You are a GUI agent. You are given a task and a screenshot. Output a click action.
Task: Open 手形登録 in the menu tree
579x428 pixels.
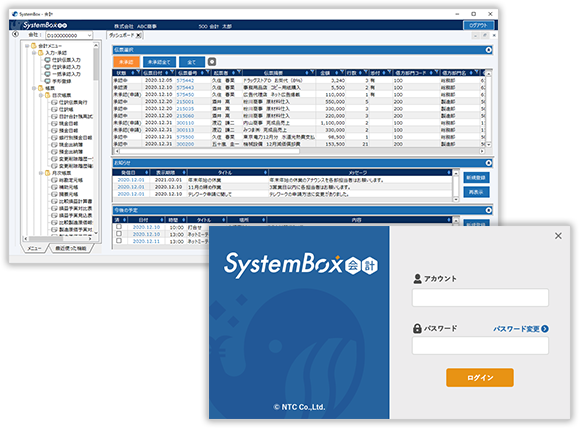58,81
